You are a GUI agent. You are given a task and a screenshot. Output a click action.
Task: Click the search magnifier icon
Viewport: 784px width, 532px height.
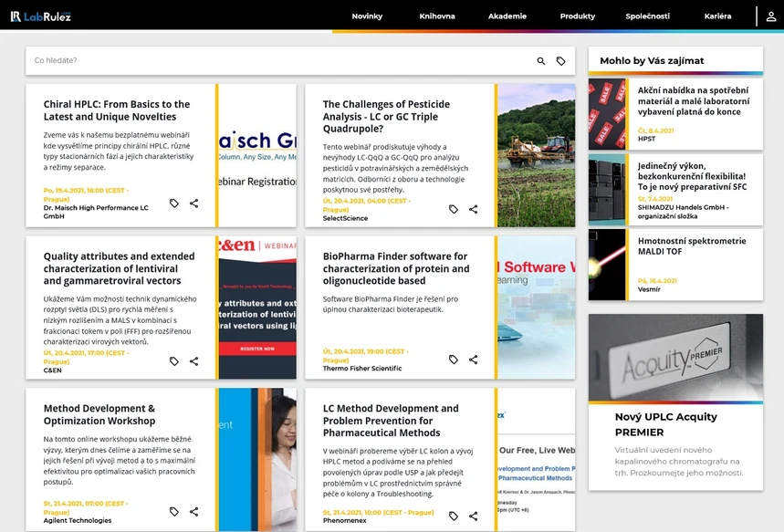[541, 61]
